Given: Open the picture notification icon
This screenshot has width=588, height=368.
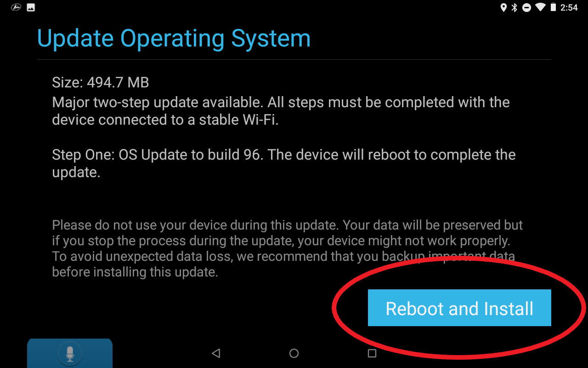Looking at the screenshot, I should tap(31, 7).
